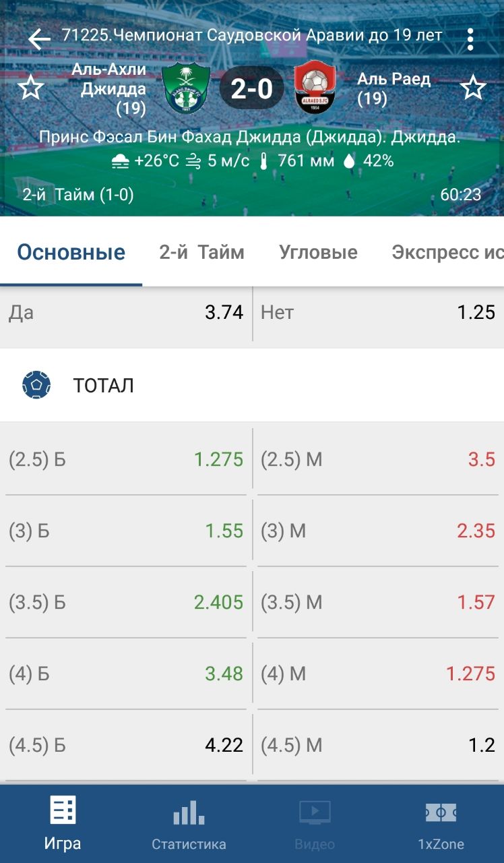Viewport: 504px width, 863px height.
Task: Tap the Аль-Ахли Джидда team logo
Action: pyautogui.click(x=186, y=88)
